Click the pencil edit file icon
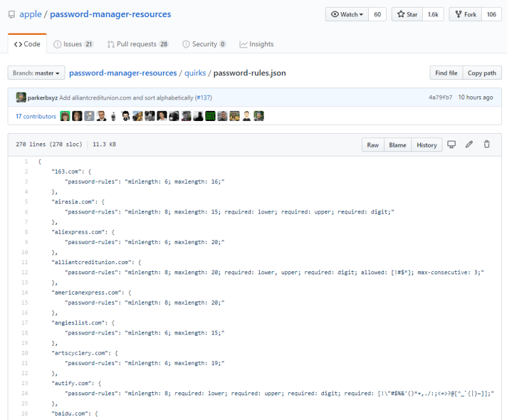507x420 pixels. 469,144
